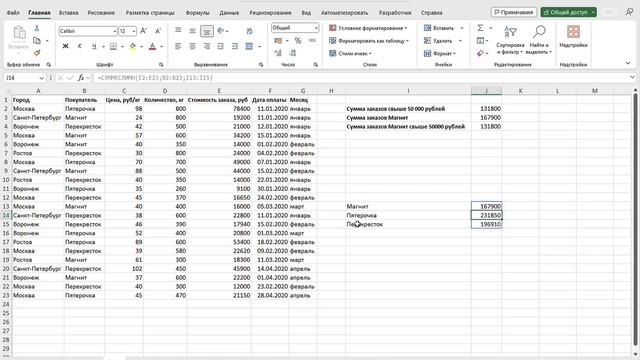
Task: Click the accounting number format icon
Action: (278, 40)
